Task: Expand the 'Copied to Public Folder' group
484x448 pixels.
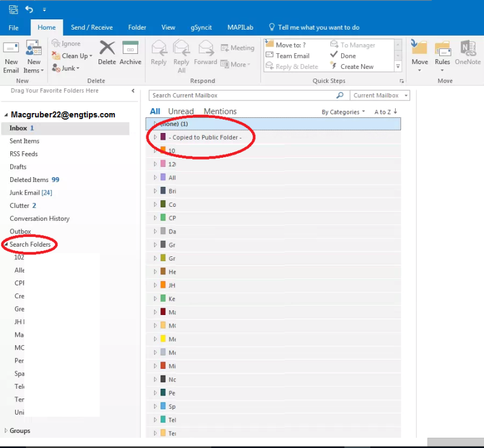Action: click(x=155, y=137)
